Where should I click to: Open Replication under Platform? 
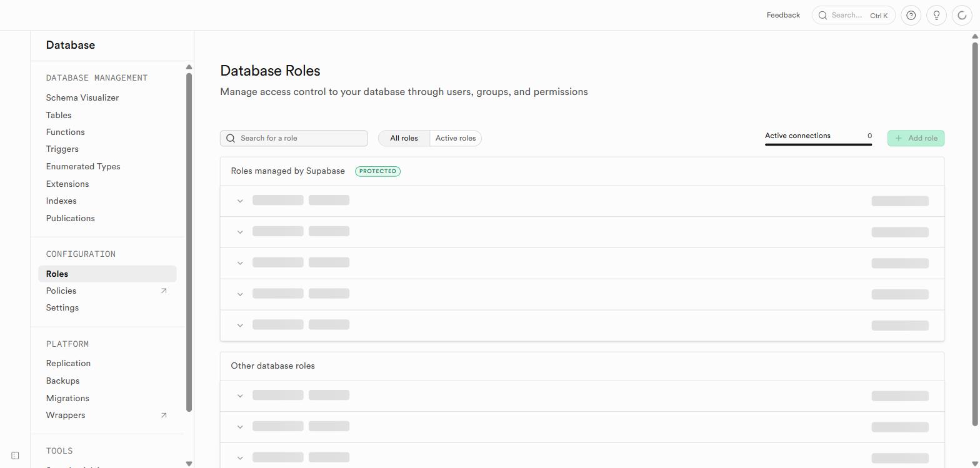coord(68,363)
